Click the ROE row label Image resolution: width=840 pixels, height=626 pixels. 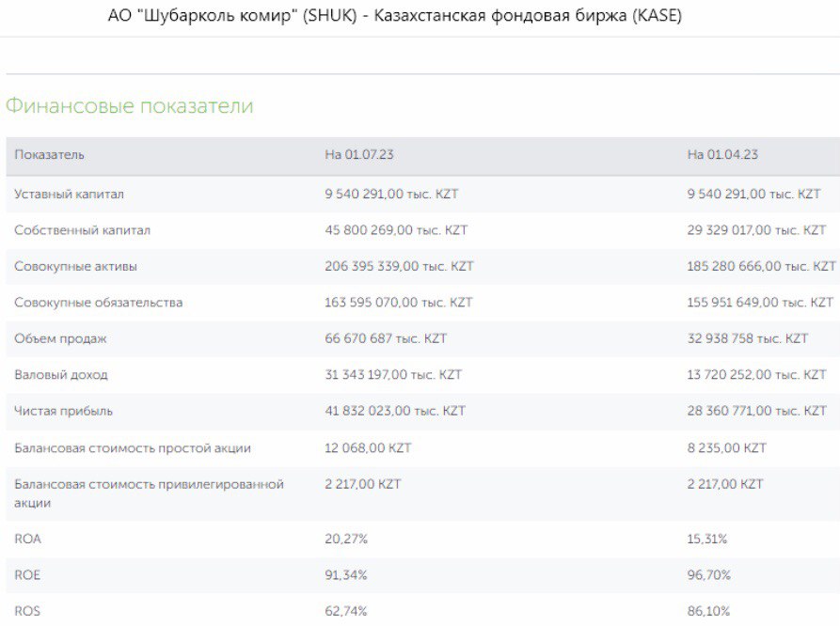click(x=27, y=575)
